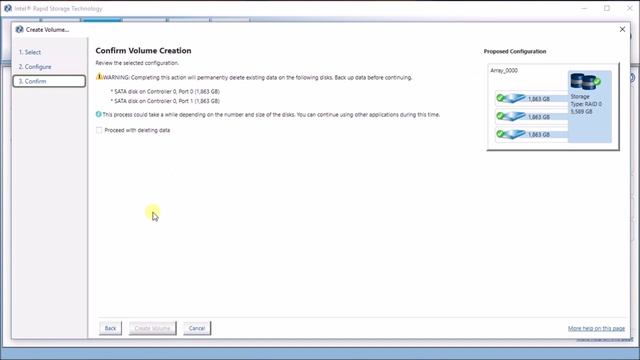Select the second 1,863 GB disk icon
Screen dimensions: 640x360
[511, 116]
